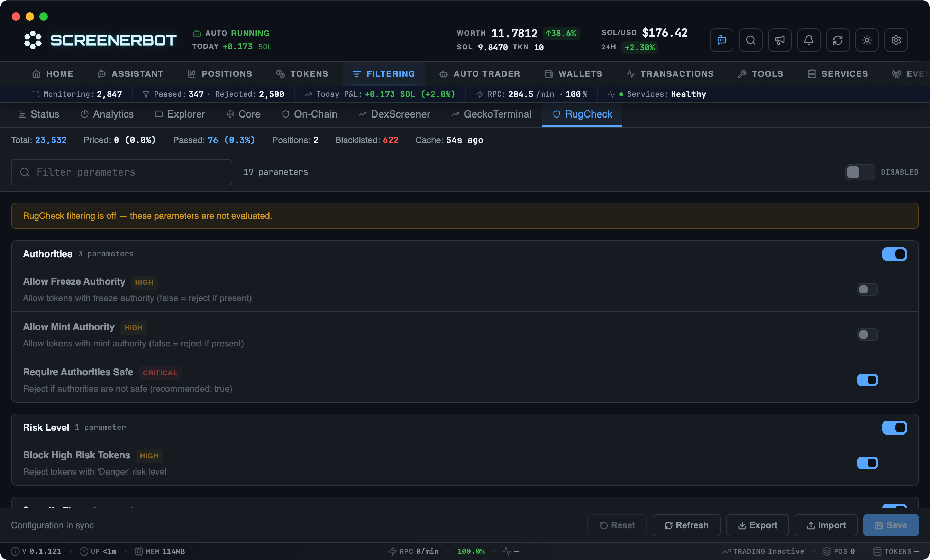Click the search magnifier header button
This screenshot has height=560, width=930.
click(750, 40)
